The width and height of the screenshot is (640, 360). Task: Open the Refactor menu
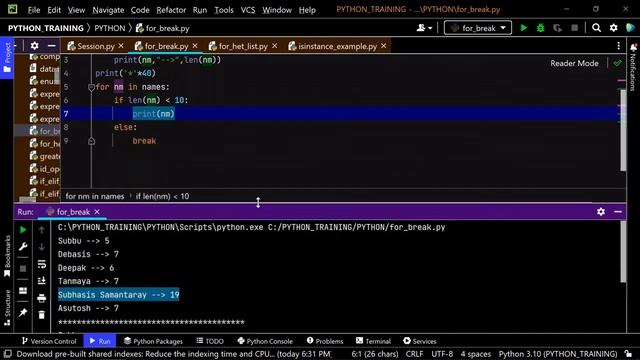(x=171, y=10)
